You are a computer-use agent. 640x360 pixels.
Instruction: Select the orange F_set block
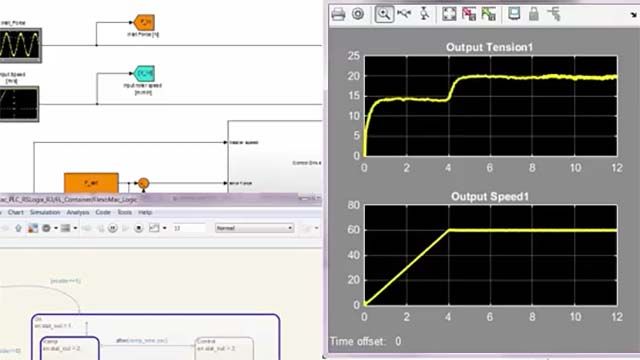click(x=91, y=183)
